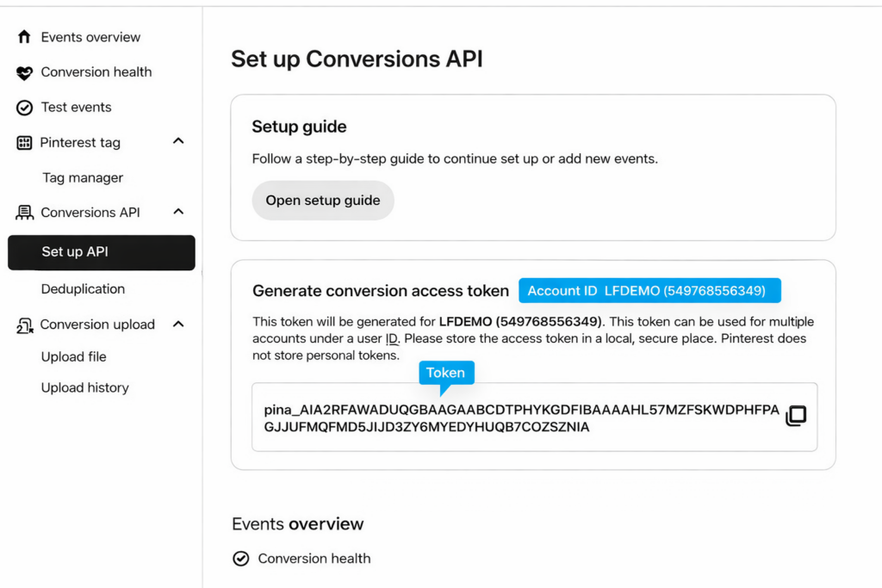882x588 pixels.
Task: Collapse the Conversions API section
Action: point(178,211)
